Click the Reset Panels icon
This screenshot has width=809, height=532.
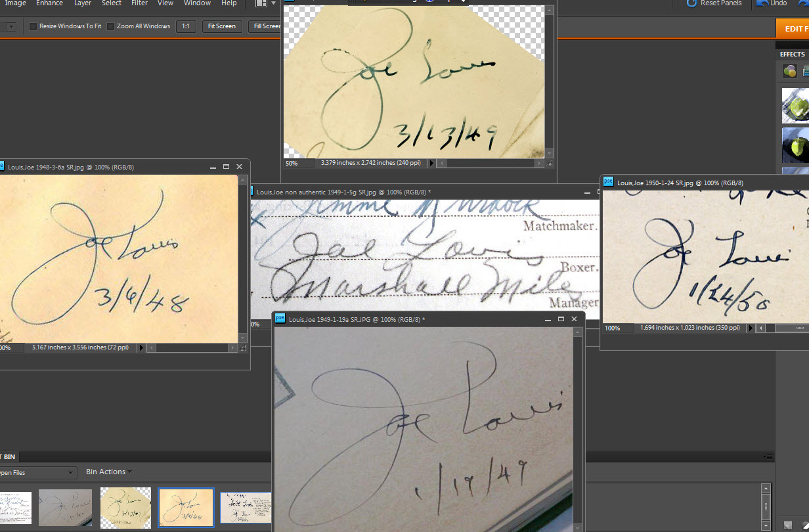coord(691,3)
